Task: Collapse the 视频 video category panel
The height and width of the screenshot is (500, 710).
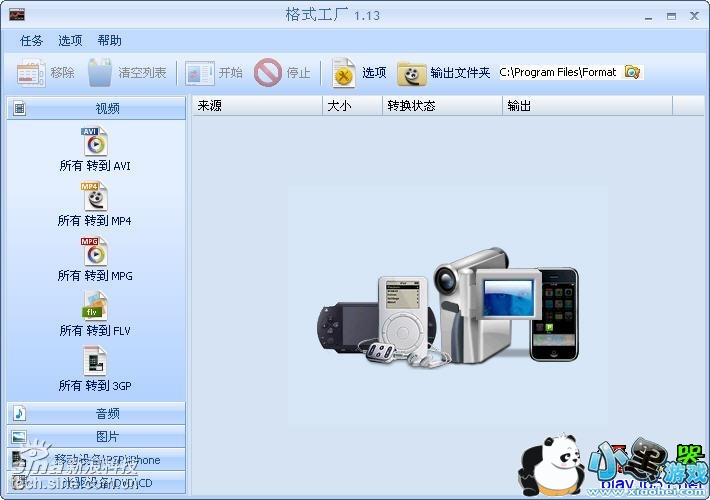Action: point(96,108)
